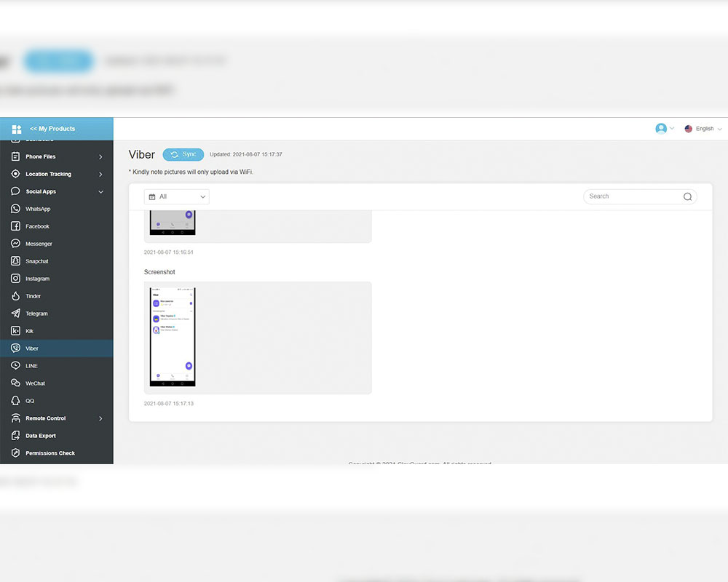Open the English language dropdown
728x582 pixels.
pyautogui.click(x=708, y=129)
